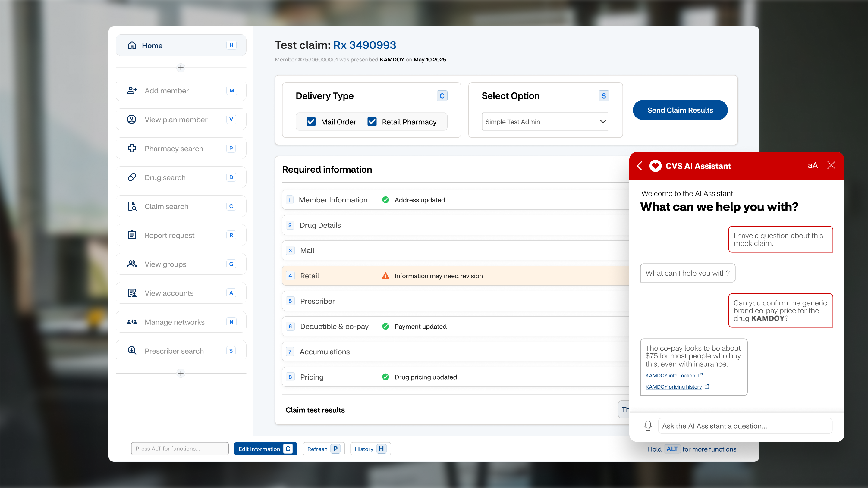Select the Drug search pill icon

coord(132,177)
